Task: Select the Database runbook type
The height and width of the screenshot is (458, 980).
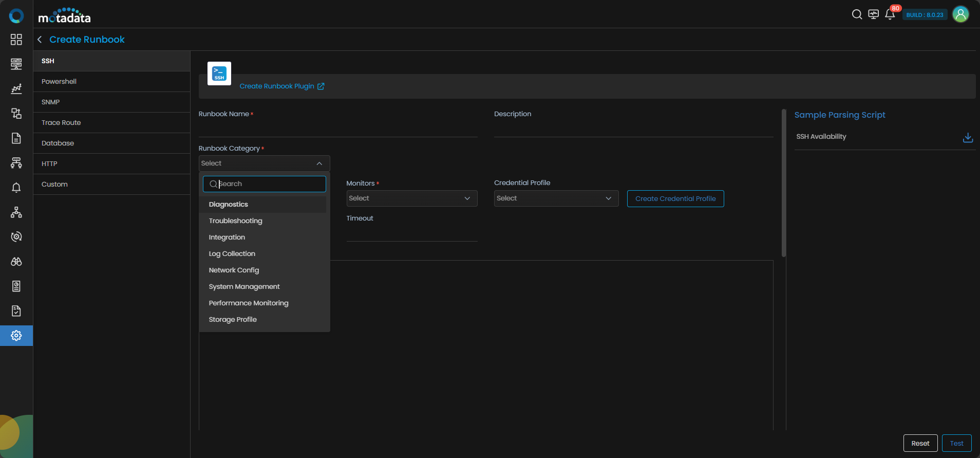Action: pyautogui.click(x=58, y=143)
